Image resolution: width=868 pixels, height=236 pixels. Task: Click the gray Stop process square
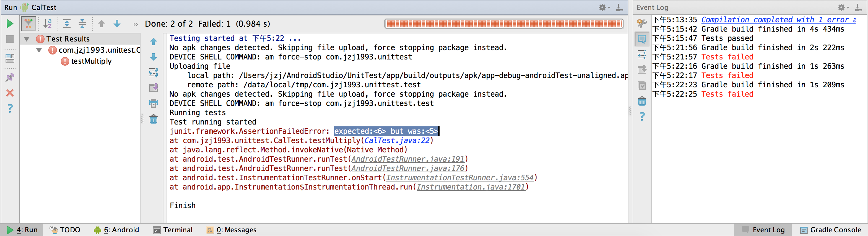10,39
